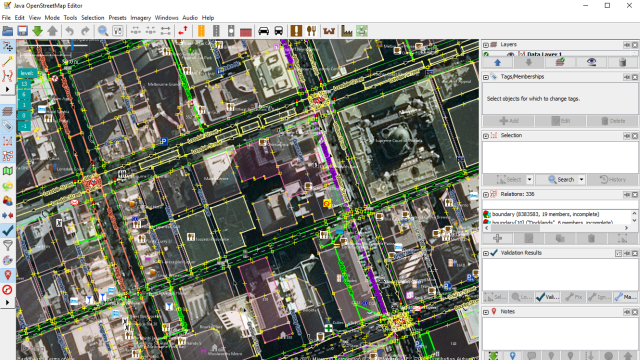Collapse the Relations panel
This screenshot has width=640, height=360.
[x=486, y=194]
